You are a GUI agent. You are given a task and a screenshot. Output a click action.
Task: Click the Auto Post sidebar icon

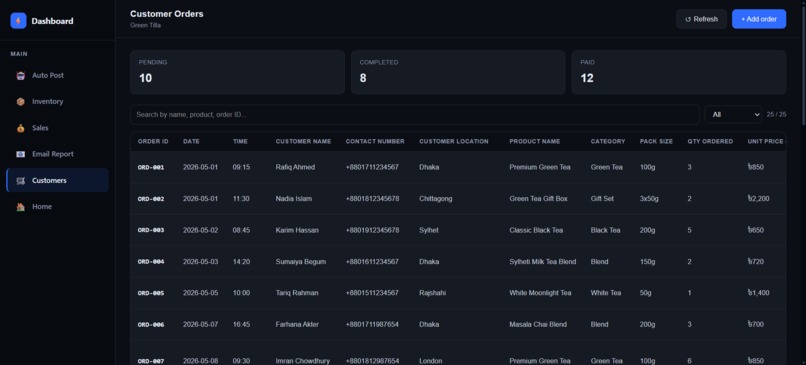click(x=21, y=76)
